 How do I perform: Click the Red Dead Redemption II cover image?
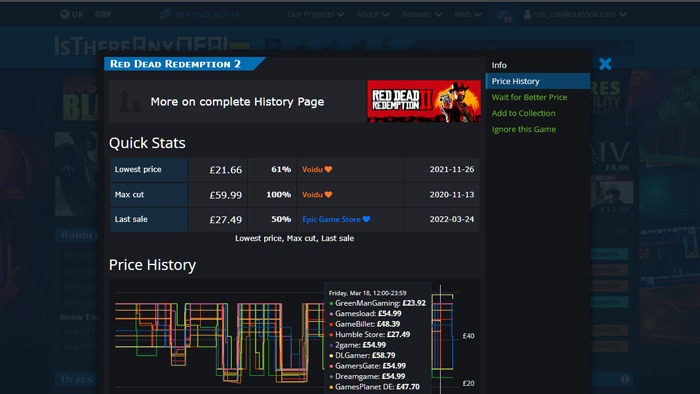424,101
